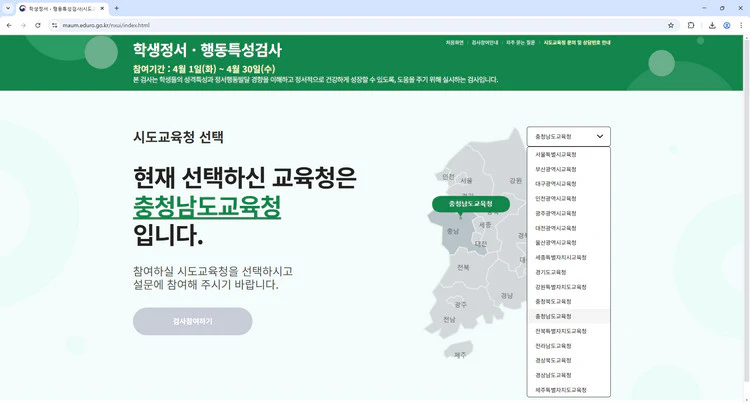The height and width of the screenshot is (403, 750).
Task: Click the browser back arrow
Action: point(9,25)
